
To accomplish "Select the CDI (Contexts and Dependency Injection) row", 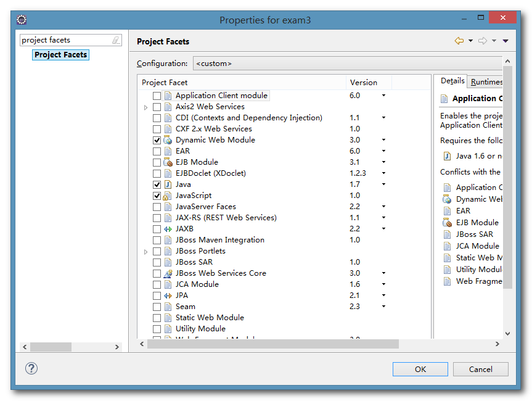I will click(248, 118).
